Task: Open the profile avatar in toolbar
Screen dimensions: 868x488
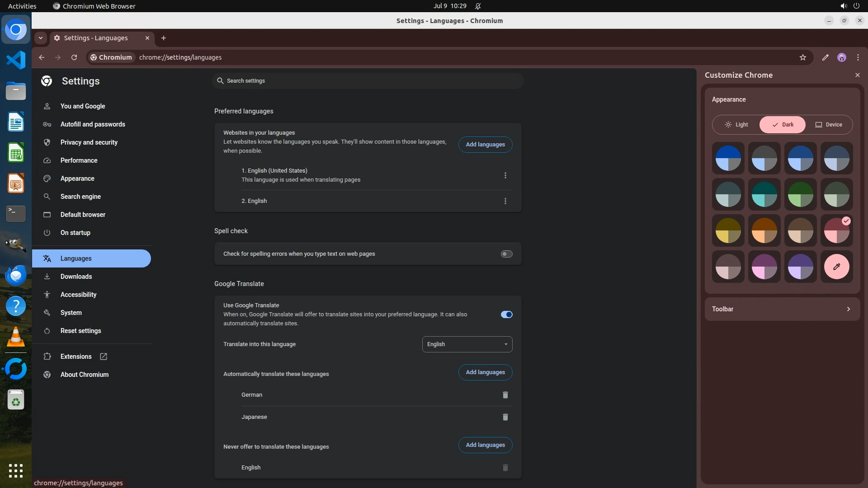Action: (x=841, y=57)
